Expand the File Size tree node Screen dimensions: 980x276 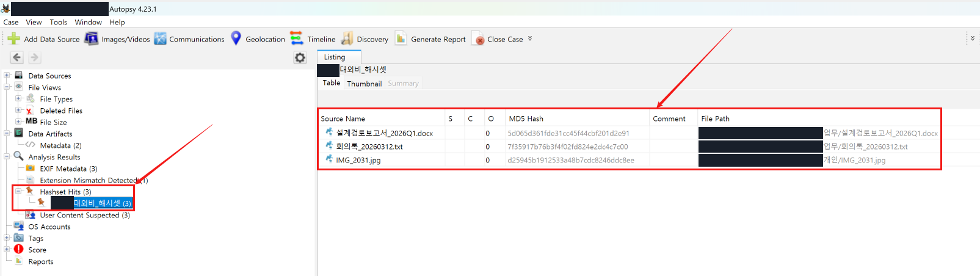click(19, 122)
